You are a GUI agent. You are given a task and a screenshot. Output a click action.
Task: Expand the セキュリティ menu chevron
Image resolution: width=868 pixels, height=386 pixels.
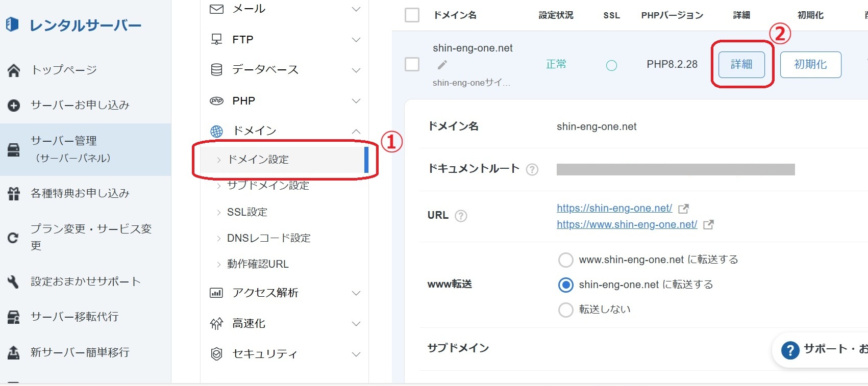click(356, 354)
